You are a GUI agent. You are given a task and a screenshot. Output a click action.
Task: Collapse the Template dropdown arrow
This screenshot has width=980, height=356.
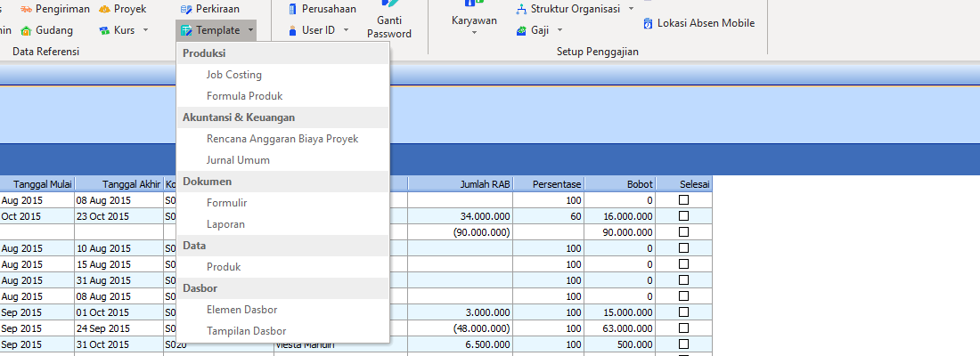click(x=250, y=30)
